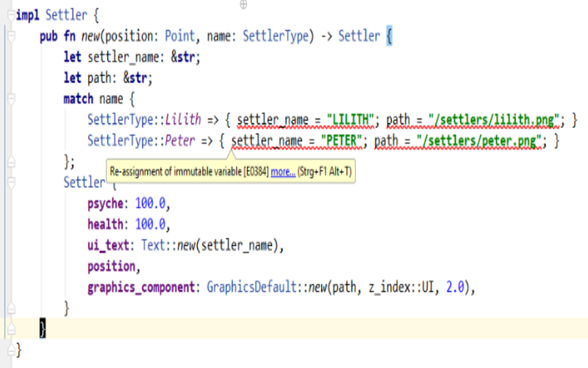Click fold end marker on final closing brace

coord(11,350)
